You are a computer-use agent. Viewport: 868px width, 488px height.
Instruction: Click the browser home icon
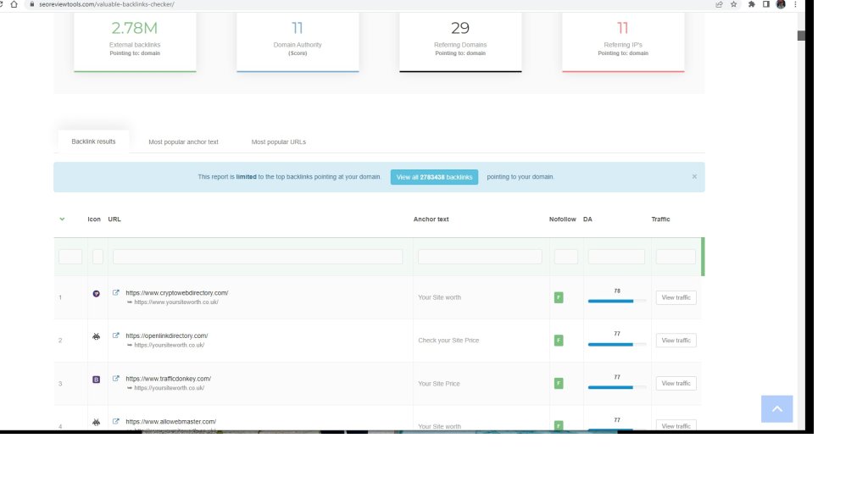14,4
